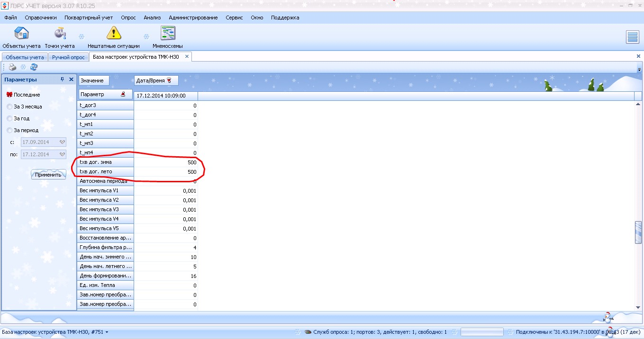This screenshot has width=644, height=339.
Task: Switch to the Ручной опрос tab
Action: pos(68,57)
